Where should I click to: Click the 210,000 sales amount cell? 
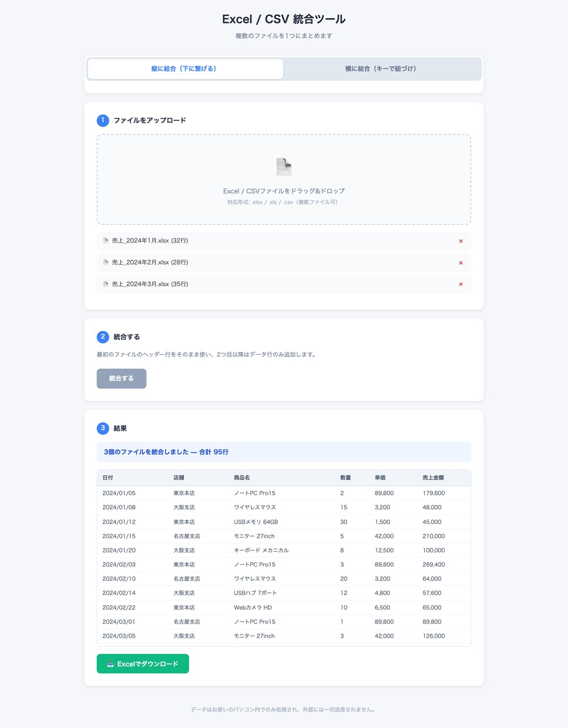pos(433,536)
